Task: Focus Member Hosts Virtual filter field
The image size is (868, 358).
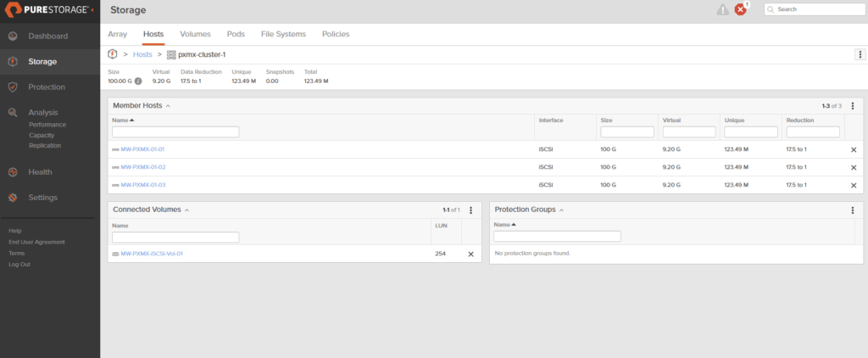Action: point(689,131)
